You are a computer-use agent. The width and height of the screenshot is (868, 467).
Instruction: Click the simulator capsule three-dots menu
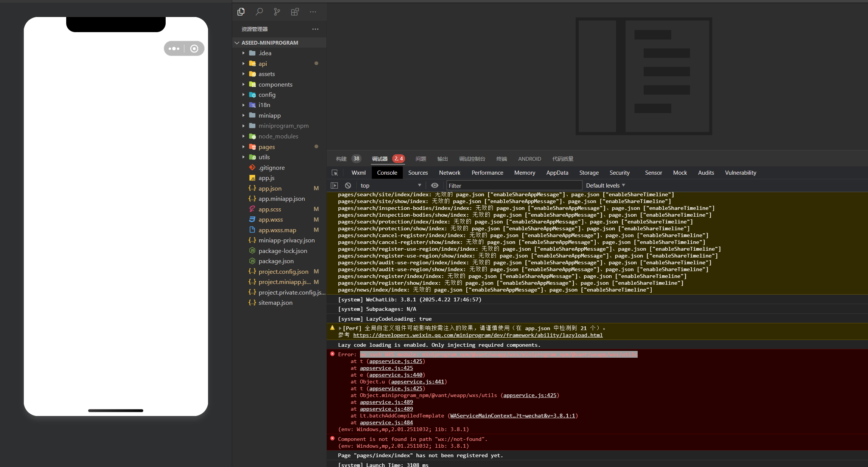(174, 49)
